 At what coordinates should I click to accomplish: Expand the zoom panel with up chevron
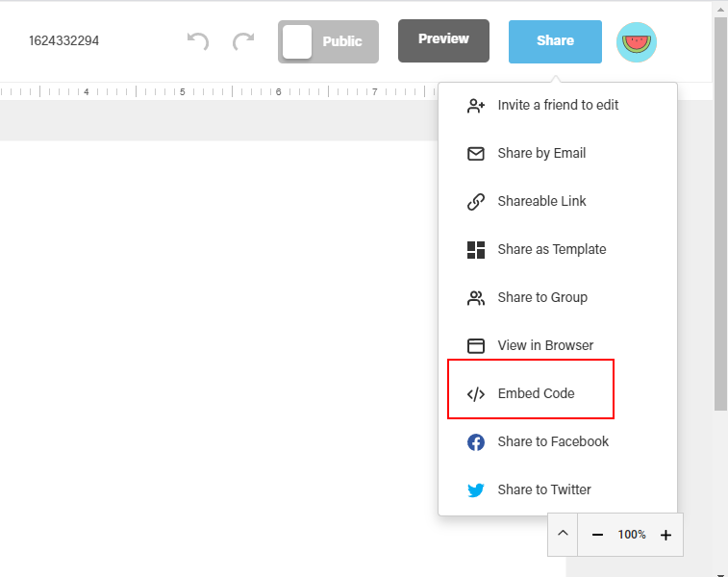pos(563,534)
